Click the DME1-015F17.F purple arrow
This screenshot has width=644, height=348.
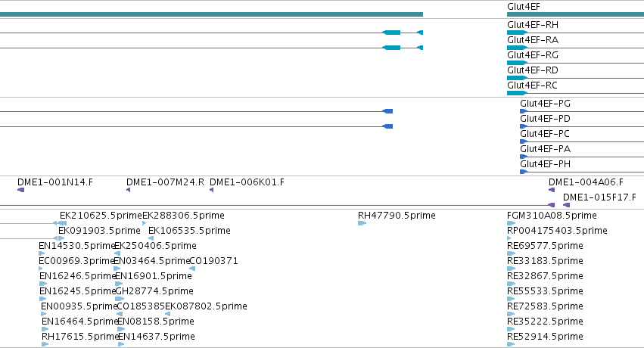(566, 205)
